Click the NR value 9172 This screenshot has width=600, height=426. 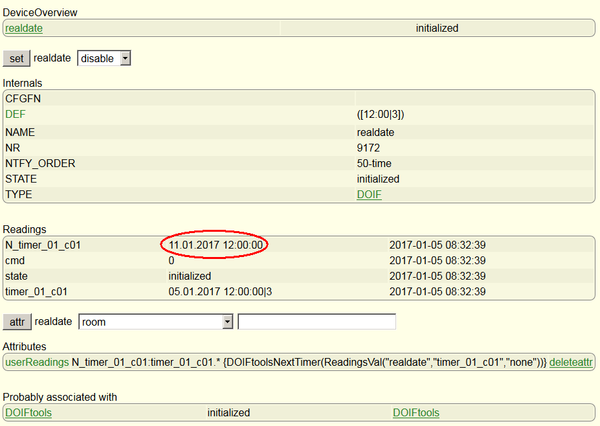click(369, 147)
